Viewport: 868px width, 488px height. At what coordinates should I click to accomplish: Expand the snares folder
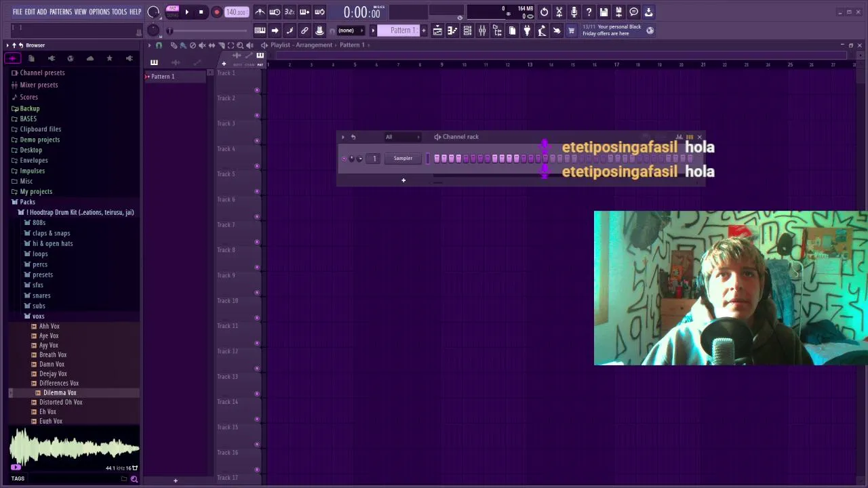[41, 296]
